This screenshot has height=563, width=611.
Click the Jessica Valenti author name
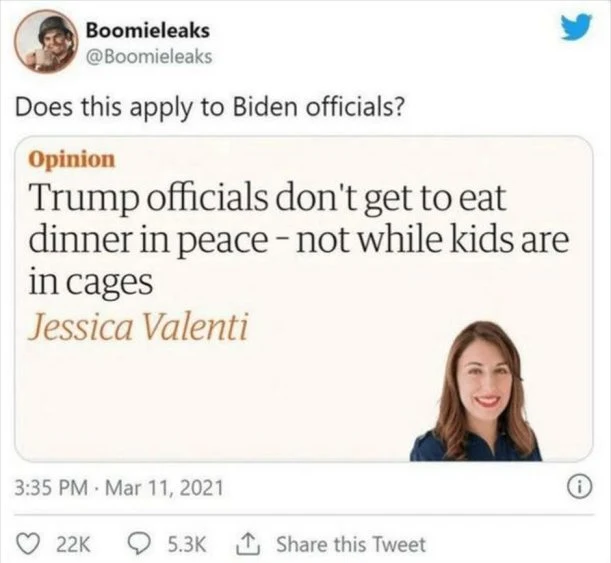click(138, 328)
